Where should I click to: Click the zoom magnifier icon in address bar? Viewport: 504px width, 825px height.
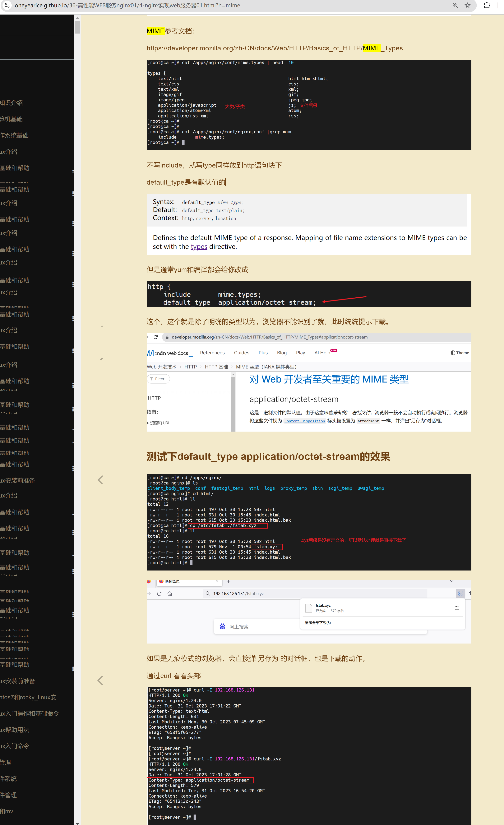click(x=455, y=5)
